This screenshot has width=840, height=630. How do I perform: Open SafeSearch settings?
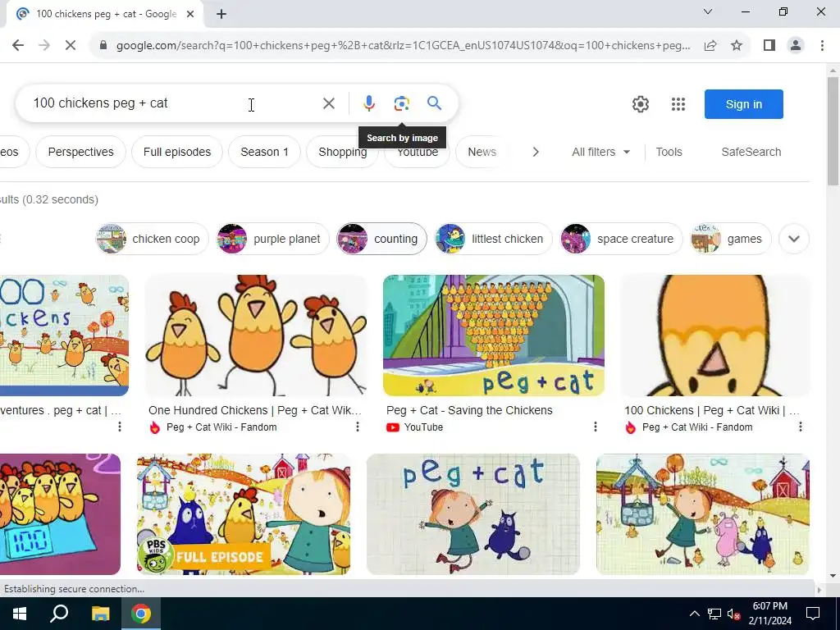coord(751,152)
